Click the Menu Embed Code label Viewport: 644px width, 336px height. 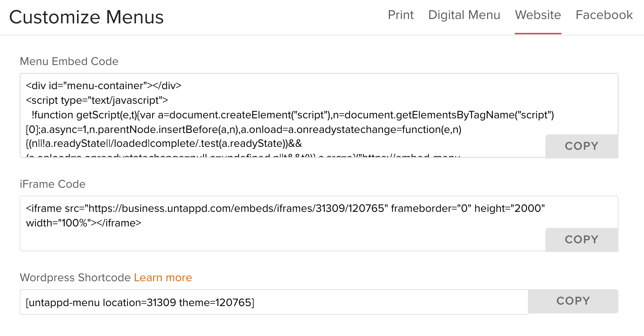coord(69,61)
